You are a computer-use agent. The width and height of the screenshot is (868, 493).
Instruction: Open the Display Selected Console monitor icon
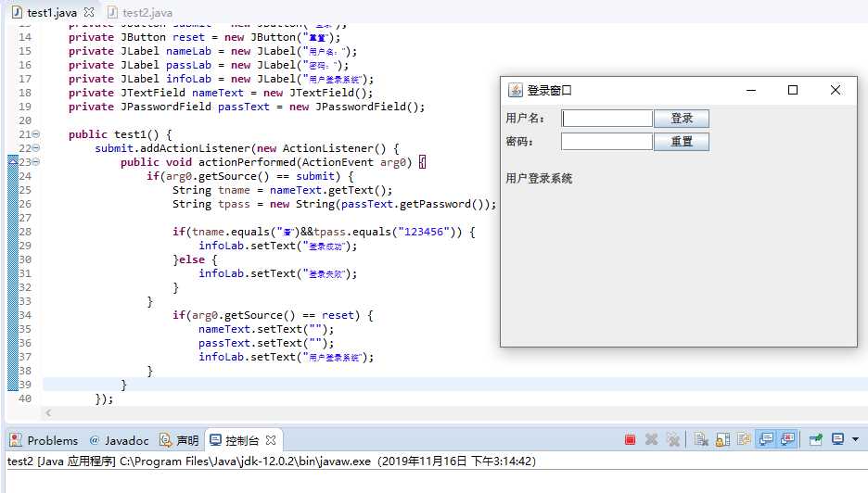tap(837, 440)
